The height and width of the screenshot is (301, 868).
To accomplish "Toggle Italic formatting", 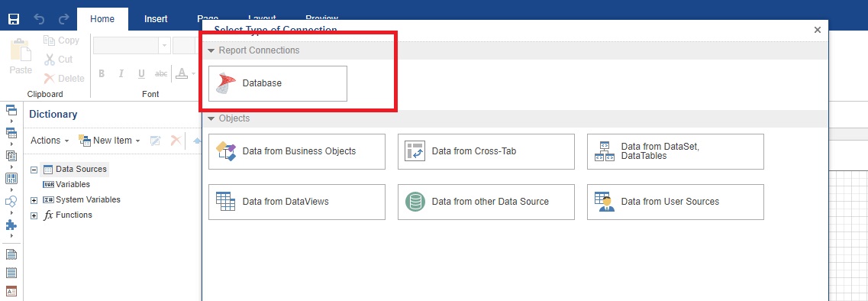I will pos(121,74).
